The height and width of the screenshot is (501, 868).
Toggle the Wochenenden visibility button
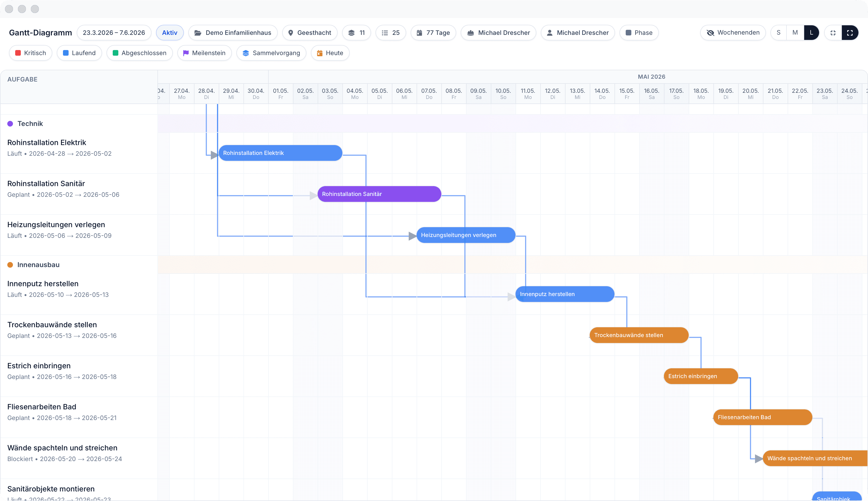pos(733,33)
